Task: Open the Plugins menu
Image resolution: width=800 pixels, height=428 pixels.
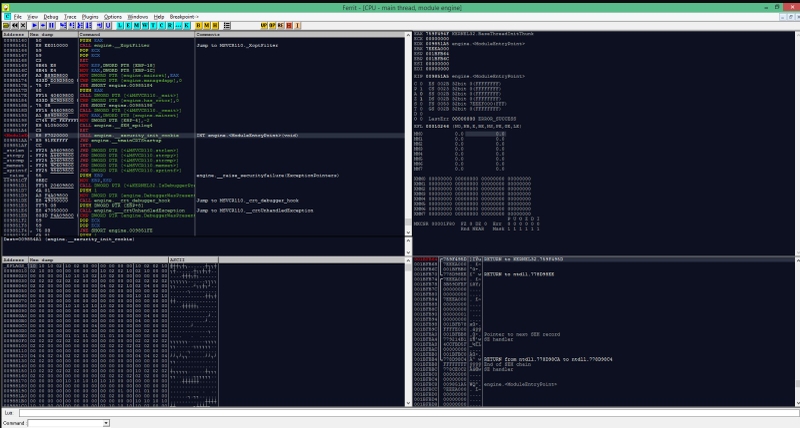Action: tap(90, 17)
